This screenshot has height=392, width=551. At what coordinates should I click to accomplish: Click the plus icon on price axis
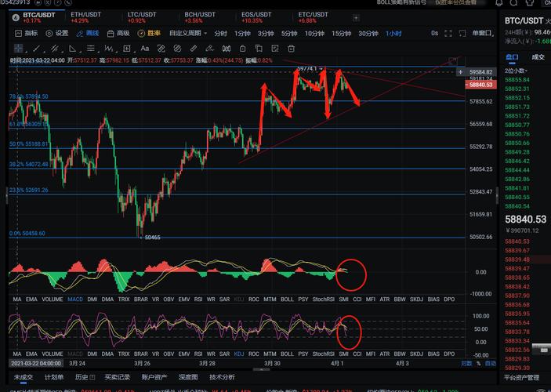(460, 72)
